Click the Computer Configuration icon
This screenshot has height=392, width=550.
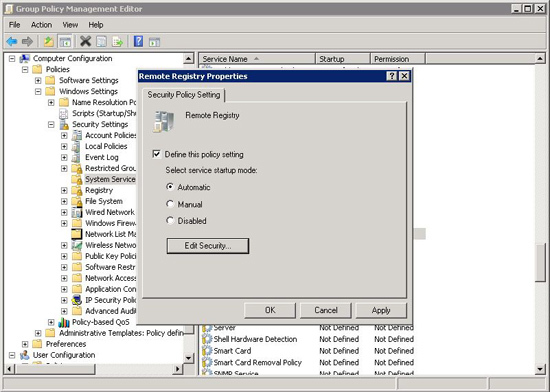pyautogui.click(x=25, y=59)
